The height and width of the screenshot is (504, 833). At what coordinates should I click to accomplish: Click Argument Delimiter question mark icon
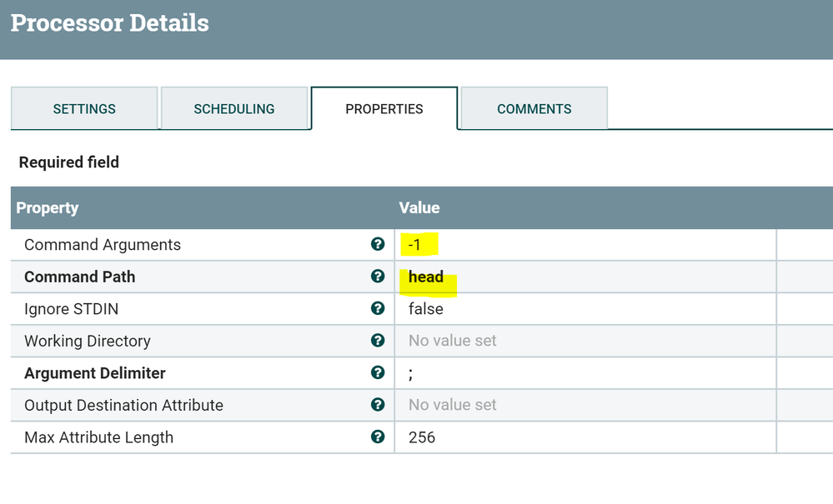[378, 372]
